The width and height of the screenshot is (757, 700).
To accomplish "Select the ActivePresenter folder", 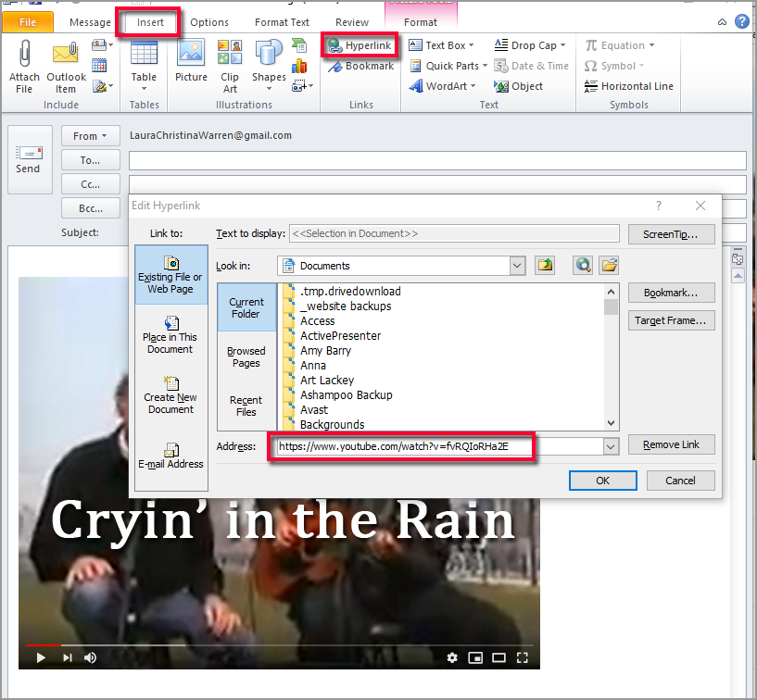I will pyautogui.click(x=340, y=336).
